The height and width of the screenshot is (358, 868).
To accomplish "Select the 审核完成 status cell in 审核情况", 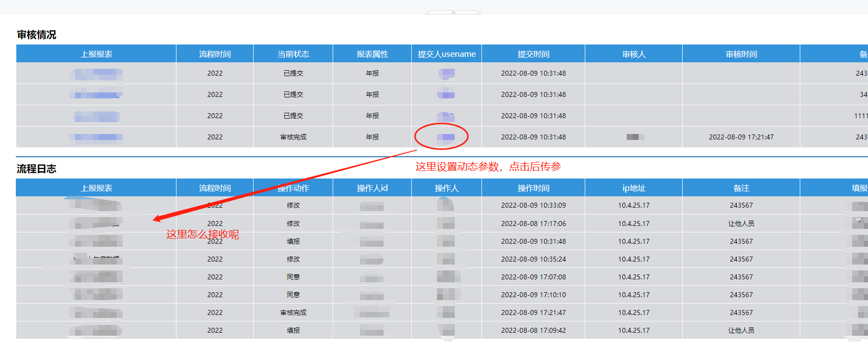I will tap(293, 137).
